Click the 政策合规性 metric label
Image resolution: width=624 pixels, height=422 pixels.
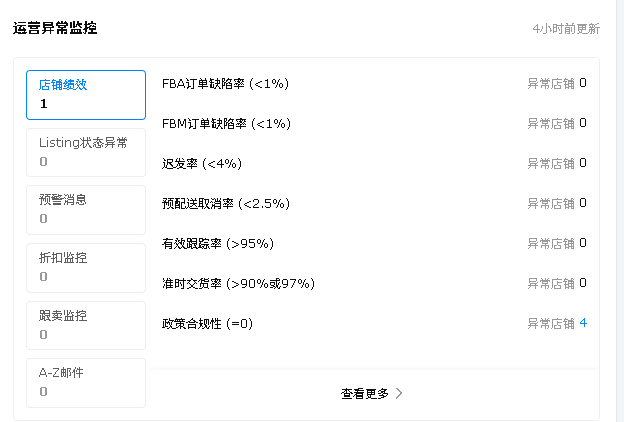click(x=207, y=323)
